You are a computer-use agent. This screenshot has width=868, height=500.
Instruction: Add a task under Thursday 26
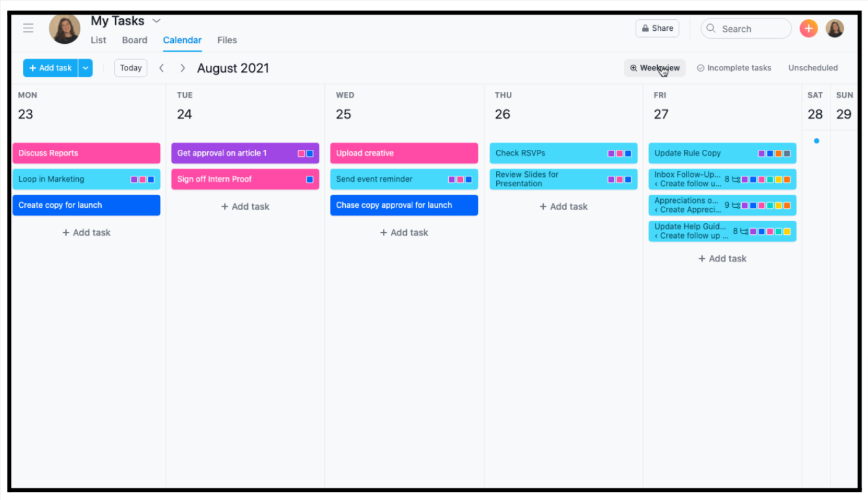(x=563, y=207)
